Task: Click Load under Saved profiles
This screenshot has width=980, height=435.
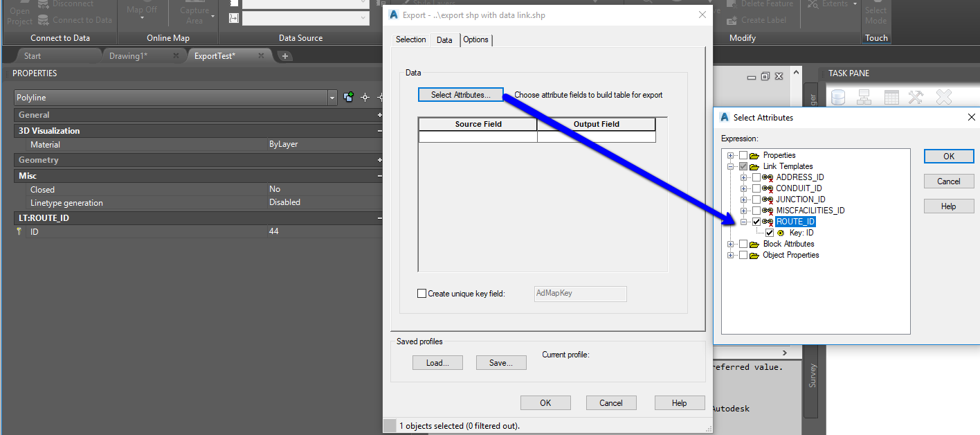Action: (x=437, y=362)
